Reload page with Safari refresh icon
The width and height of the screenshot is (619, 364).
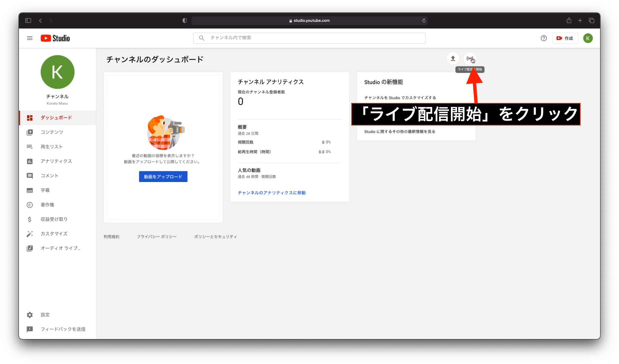[x=424, y=21]
